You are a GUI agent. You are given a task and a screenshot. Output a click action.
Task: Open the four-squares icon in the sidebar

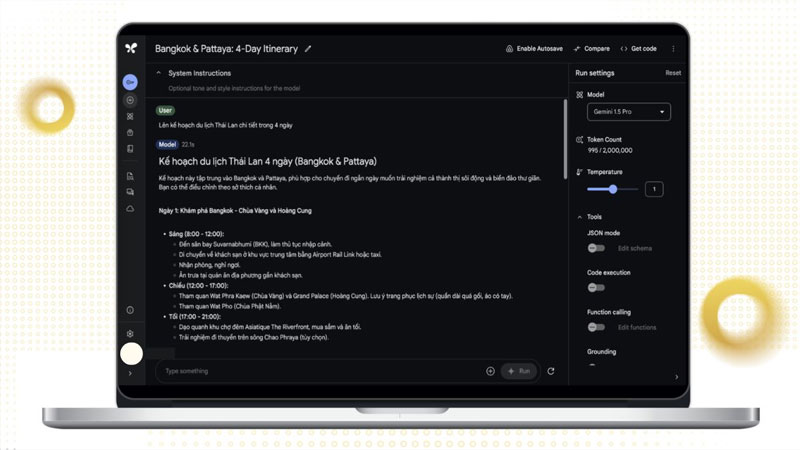(x=130, y=116)
